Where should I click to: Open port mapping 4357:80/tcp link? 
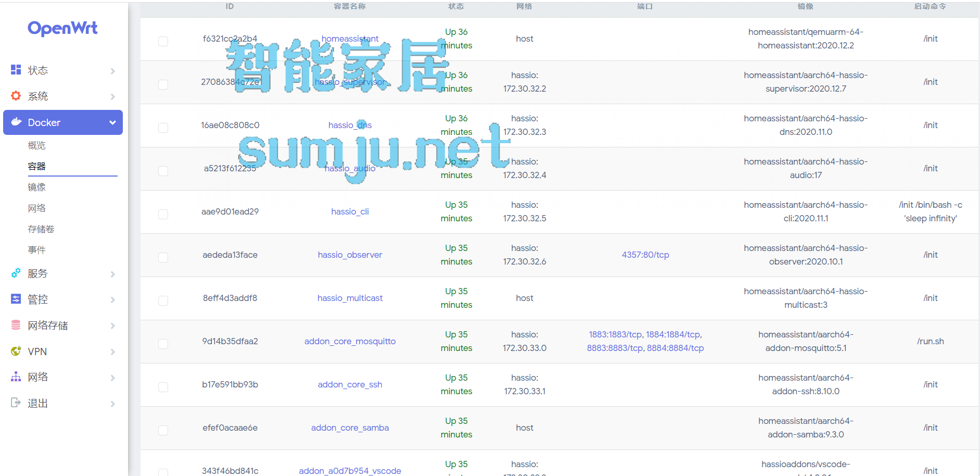(645, 255)
